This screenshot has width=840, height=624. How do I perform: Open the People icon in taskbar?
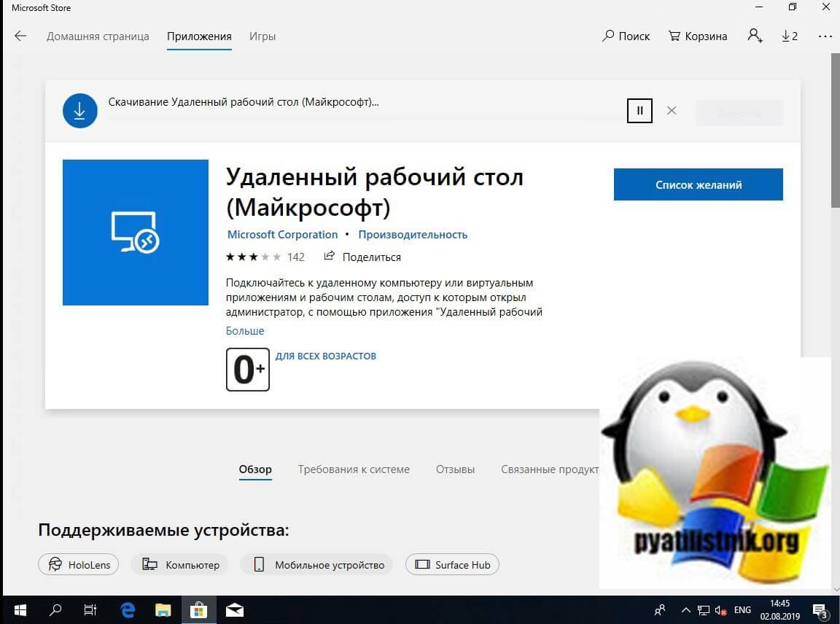[660, 610]
